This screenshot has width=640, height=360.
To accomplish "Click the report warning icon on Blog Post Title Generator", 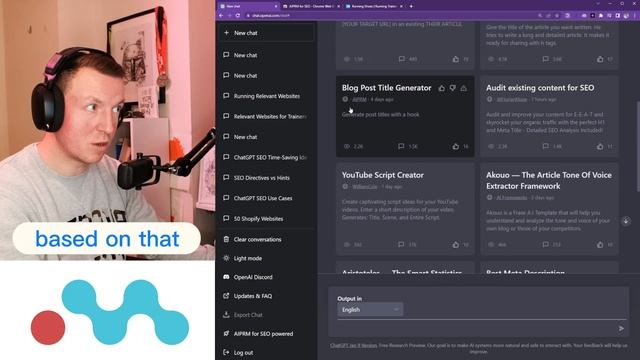I will 464,88.
